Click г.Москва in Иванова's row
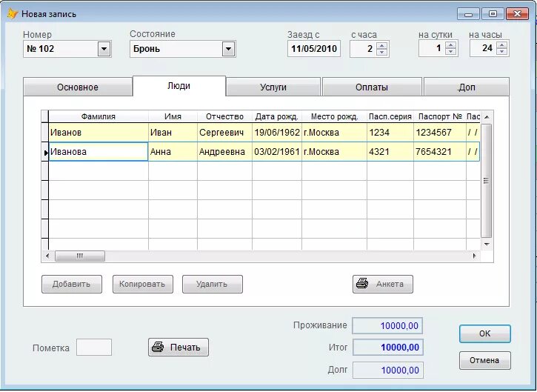537x392 pixels. point(334,151)
